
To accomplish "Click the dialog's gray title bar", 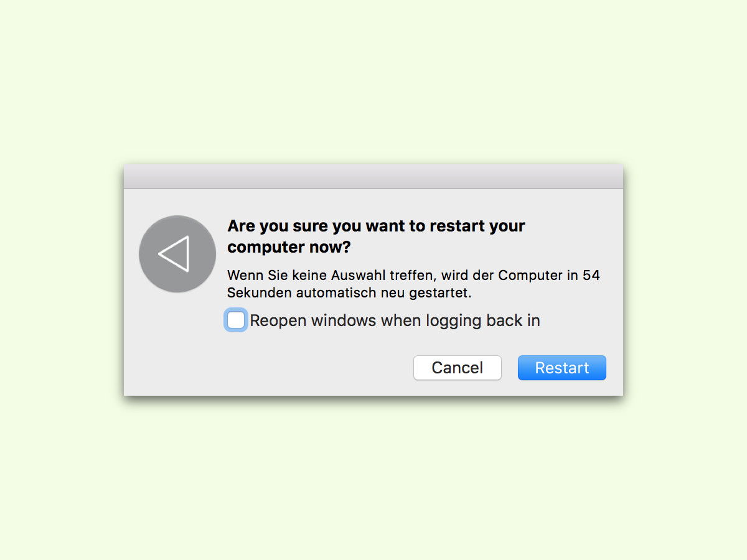I will [374, 177].
